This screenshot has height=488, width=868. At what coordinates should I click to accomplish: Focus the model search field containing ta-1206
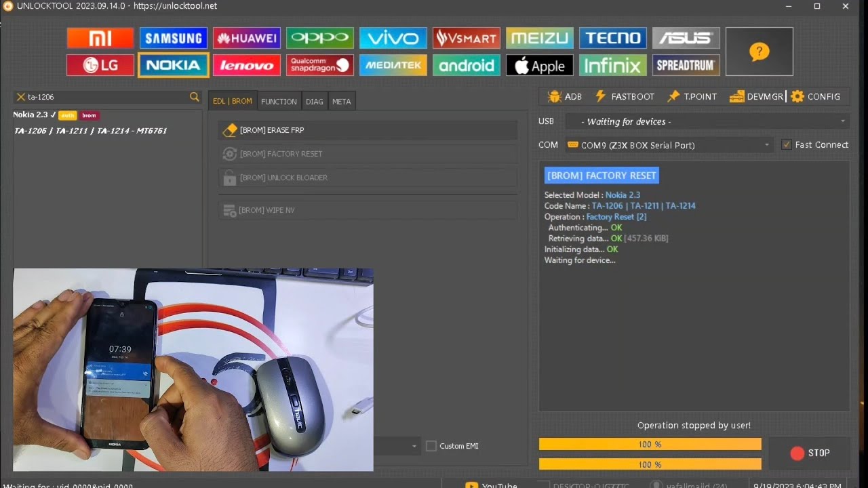click(x=106, y=97)
